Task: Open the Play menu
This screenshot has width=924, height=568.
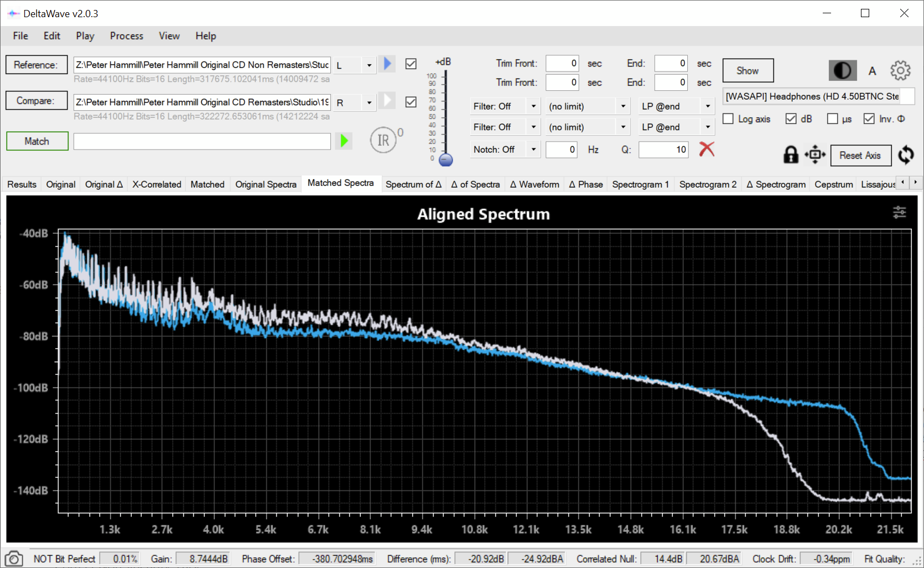Action: [x=85, y=36]
